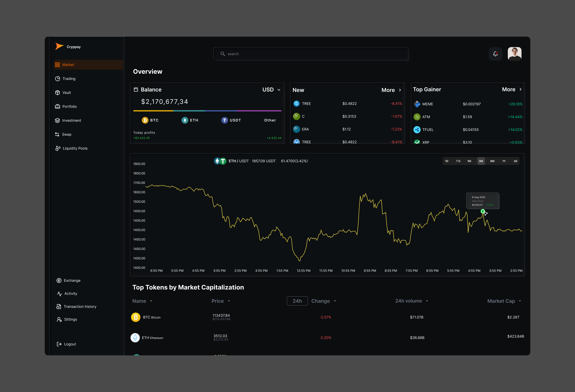Select the 1D chart timeframe
Viewport: 575px width, 392px height.
447,161
